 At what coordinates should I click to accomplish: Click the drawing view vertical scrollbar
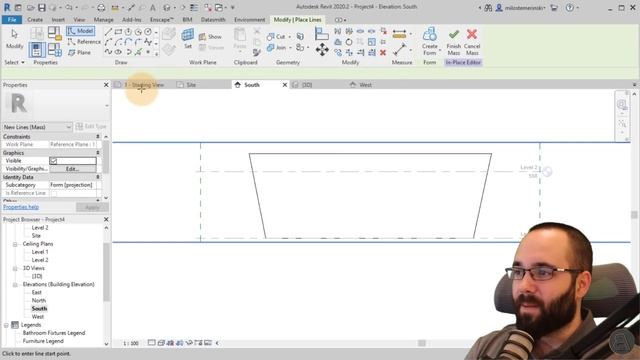[634, 215]
